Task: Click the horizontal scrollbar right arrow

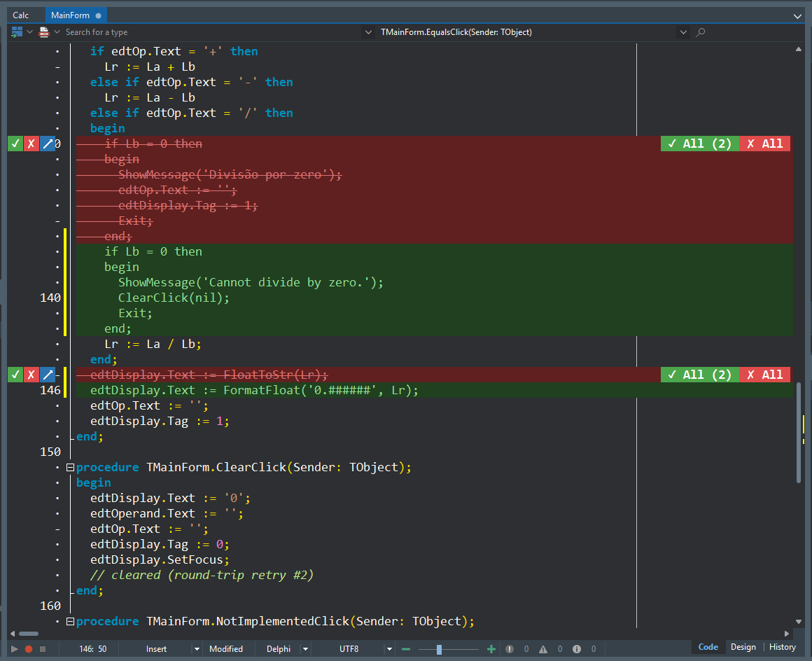Action: tap(787, 634)
